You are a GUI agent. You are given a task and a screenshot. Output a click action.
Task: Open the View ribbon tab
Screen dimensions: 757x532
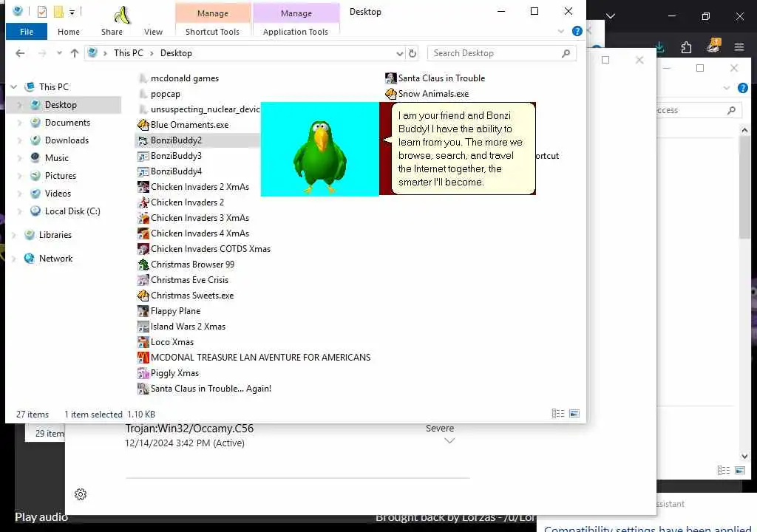153,32
